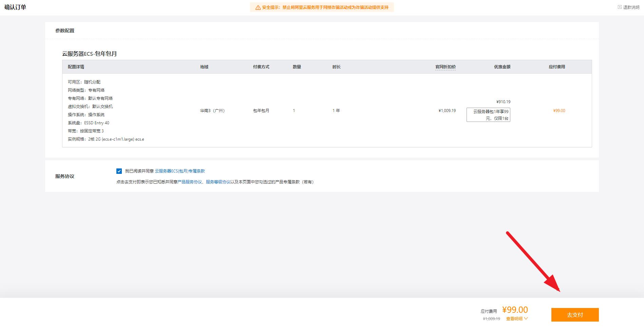
Task: Select the 包年包月 payment method cell
Action: tap(261, 111)
